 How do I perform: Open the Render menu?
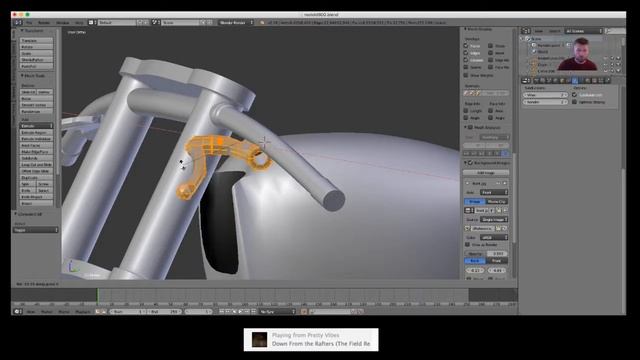click(x=44, y=22)
